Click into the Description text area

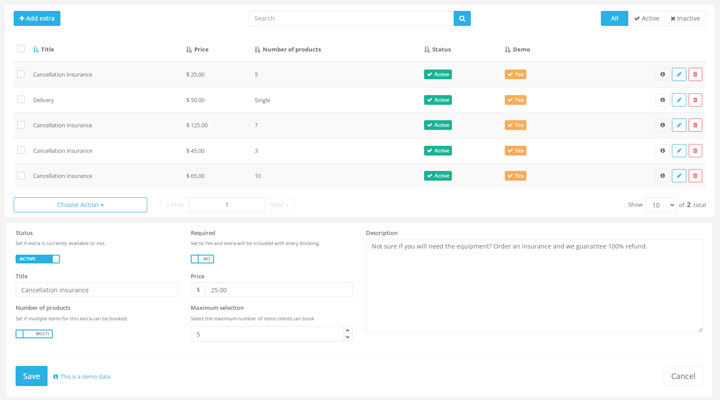tap(534, 285)
